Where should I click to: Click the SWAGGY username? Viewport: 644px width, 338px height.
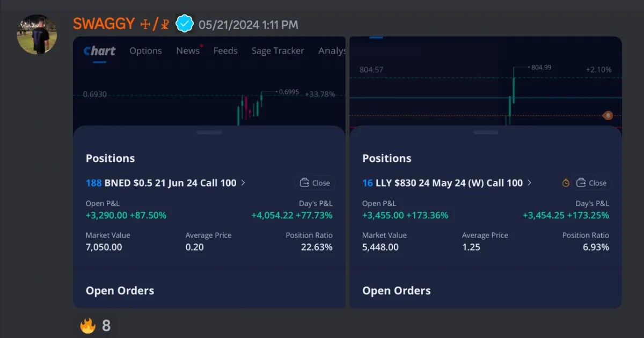[104, 24]
